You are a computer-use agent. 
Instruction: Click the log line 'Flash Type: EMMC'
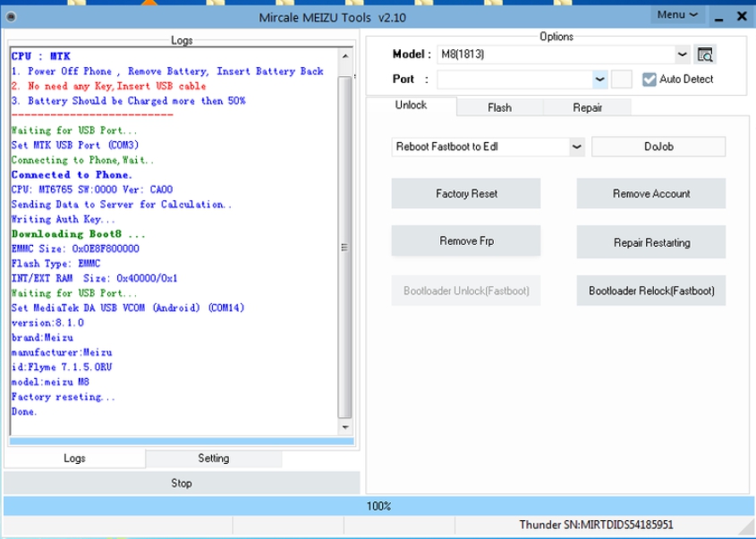click(56, 264)
